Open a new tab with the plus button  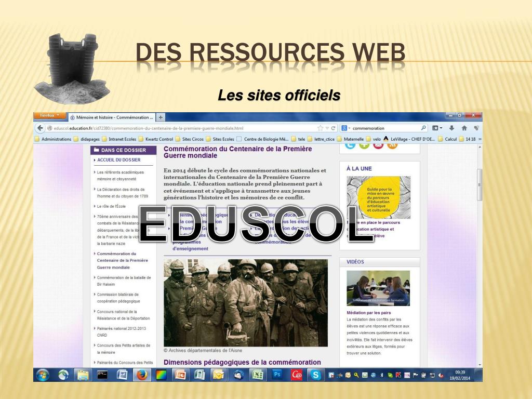pyautogui.click(x=161, y=117)
